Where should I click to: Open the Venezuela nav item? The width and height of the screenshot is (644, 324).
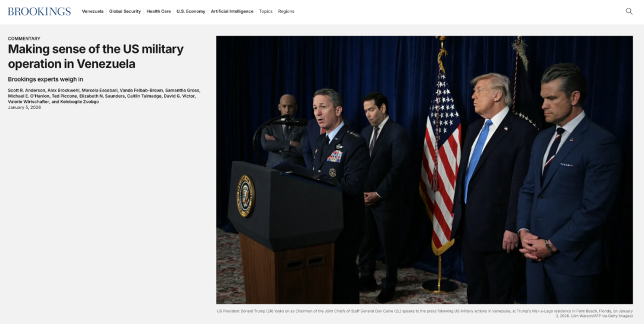coord(92,11)
